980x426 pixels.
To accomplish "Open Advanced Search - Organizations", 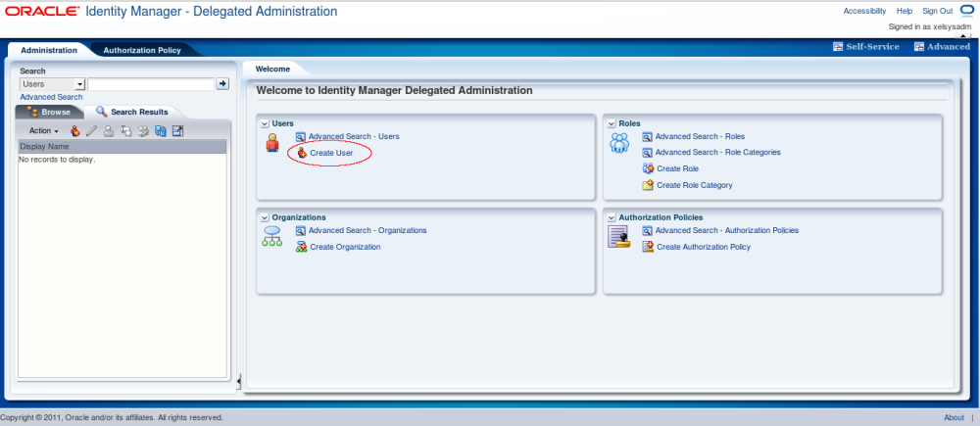I will tap(367, 230).
